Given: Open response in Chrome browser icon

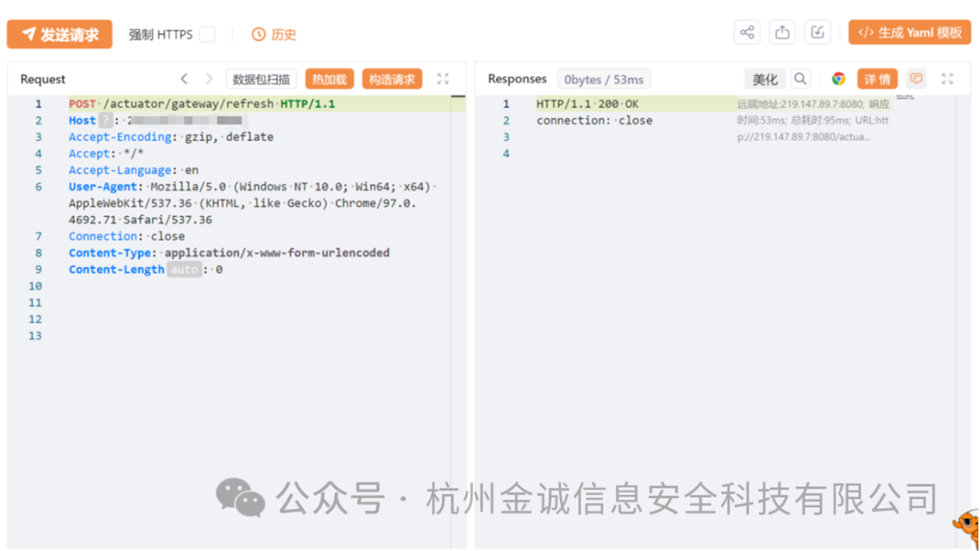Looking at the screenshot, I should [x=838, y=79].
